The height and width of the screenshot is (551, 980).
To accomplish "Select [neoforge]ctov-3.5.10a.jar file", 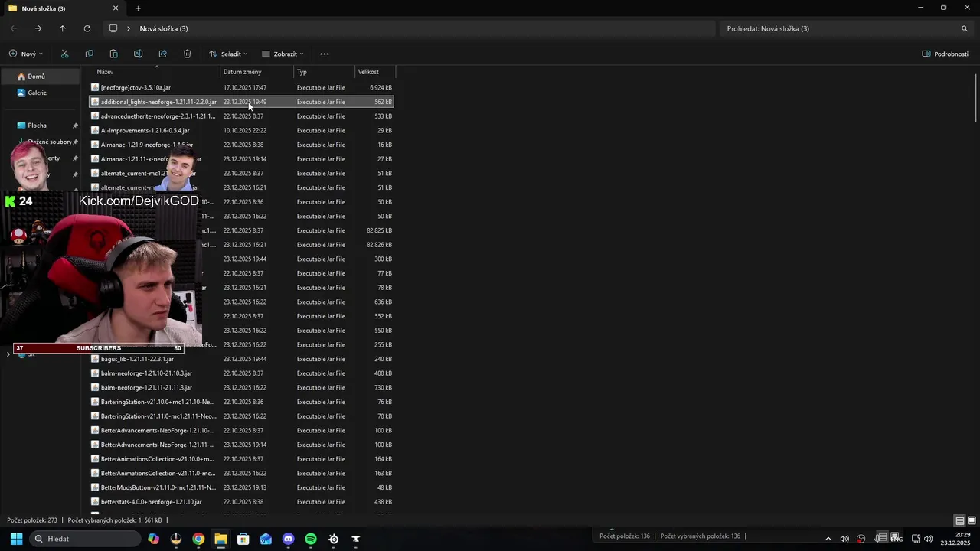I will (x=241, y=87).
